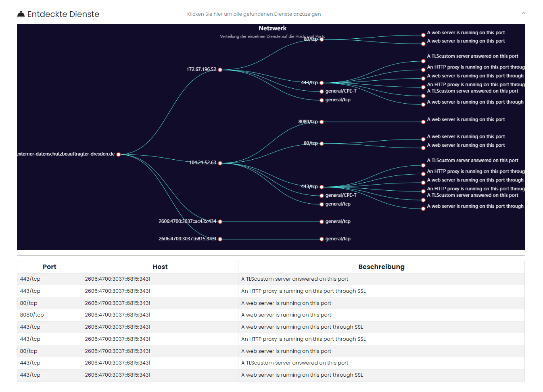543x392 pixels.
Task: Expand the 443/tcp node under 172.67.196.52
Action: [322, 83]
